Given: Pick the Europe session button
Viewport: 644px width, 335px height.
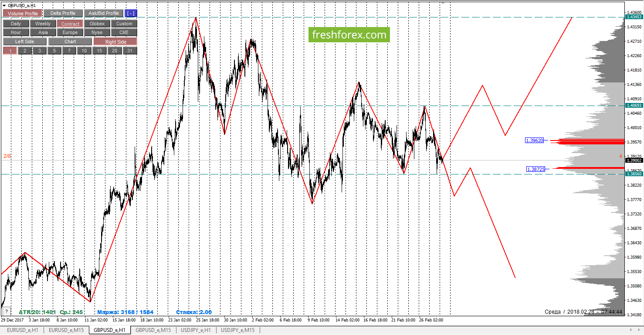Looking at the screenshot, I should (x=70, y=33).
